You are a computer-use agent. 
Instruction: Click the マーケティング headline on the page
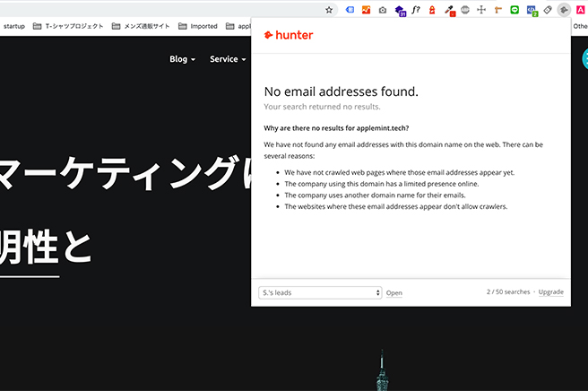click(125, 173)
